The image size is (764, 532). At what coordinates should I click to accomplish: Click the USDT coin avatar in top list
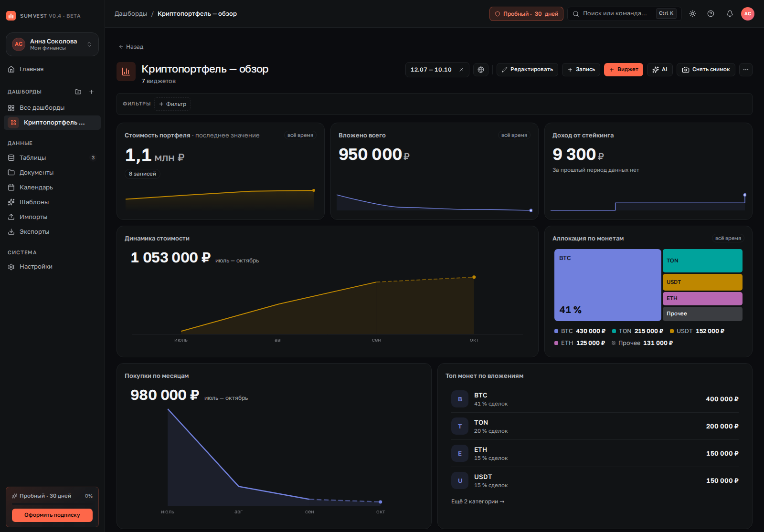460,481
